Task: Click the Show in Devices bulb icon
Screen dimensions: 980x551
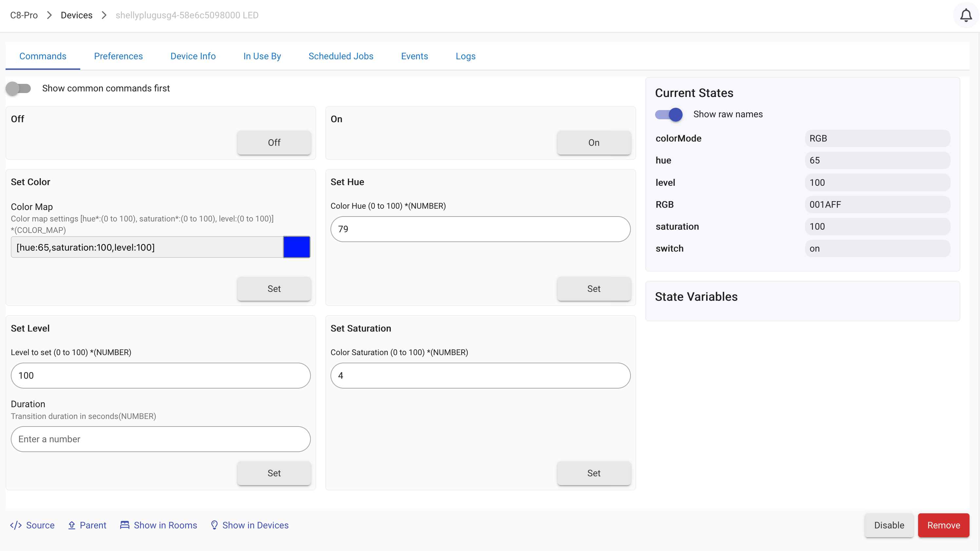Action: coord(214,525)
